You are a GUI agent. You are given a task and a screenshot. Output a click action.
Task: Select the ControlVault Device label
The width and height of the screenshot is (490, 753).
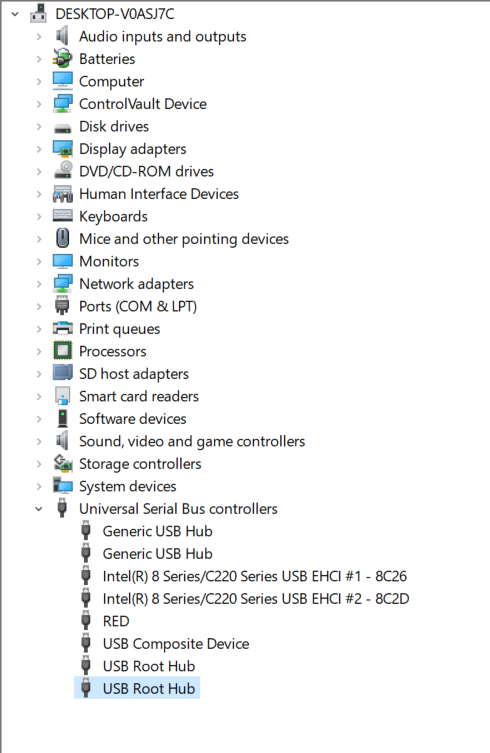(143, 104)
